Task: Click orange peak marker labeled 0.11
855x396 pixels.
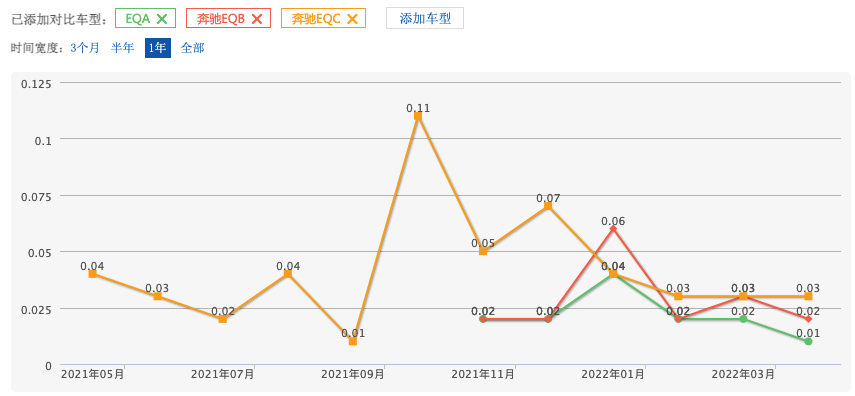Action: (x=418, y=116)
